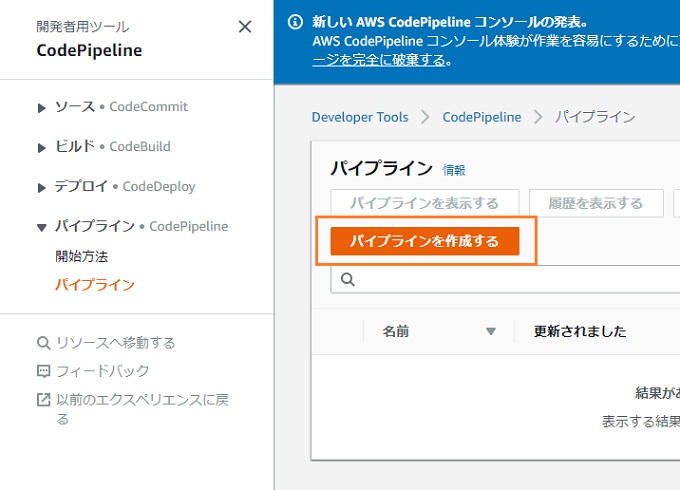Click パイプラインを作成する orange button

425,241
